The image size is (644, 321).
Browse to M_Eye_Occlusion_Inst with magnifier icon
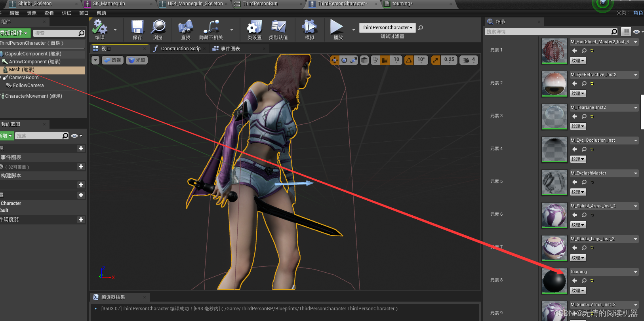click(584, 149)
